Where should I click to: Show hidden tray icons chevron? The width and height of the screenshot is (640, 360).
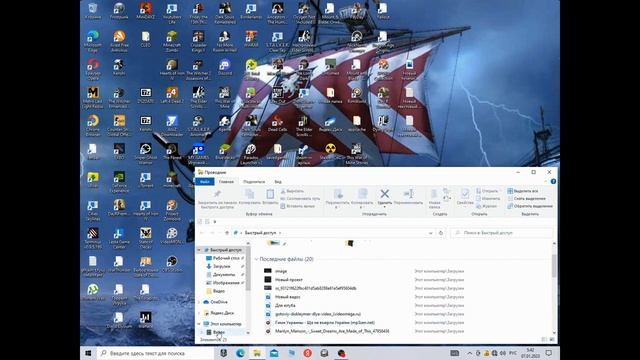tap(469, 353)
